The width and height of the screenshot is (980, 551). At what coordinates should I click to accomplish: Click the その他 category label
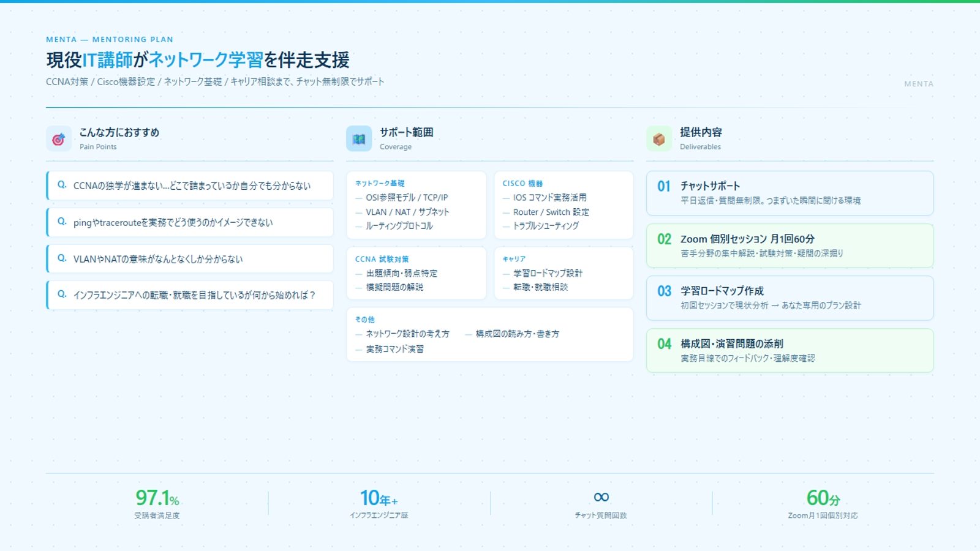[365, 320]
